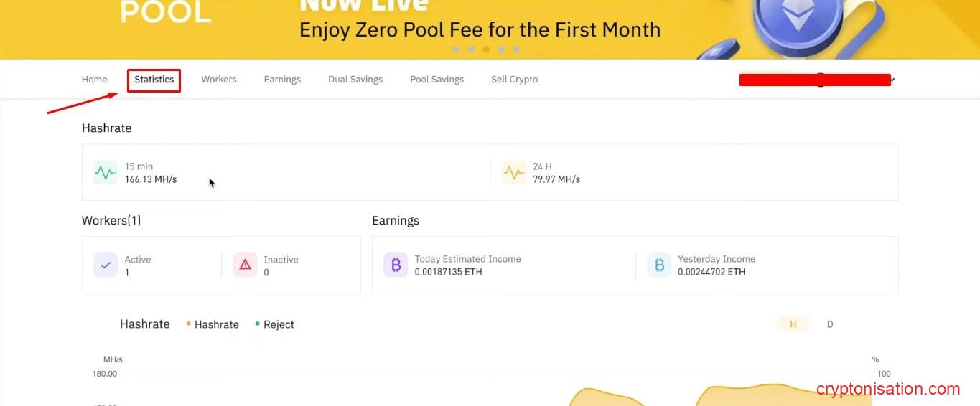
Task: Click the Inactive workers warning triangle icon
Action: 245,265
